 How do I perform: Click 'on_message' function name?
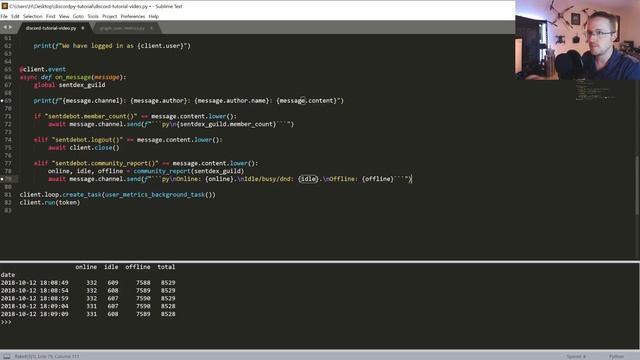73,77
